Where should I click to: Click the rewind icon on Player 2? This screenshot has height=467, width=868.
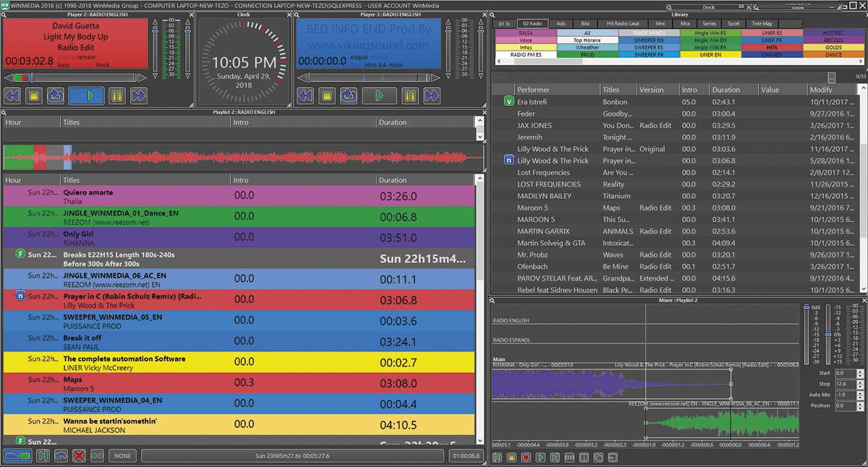click(x=12, y=95)
